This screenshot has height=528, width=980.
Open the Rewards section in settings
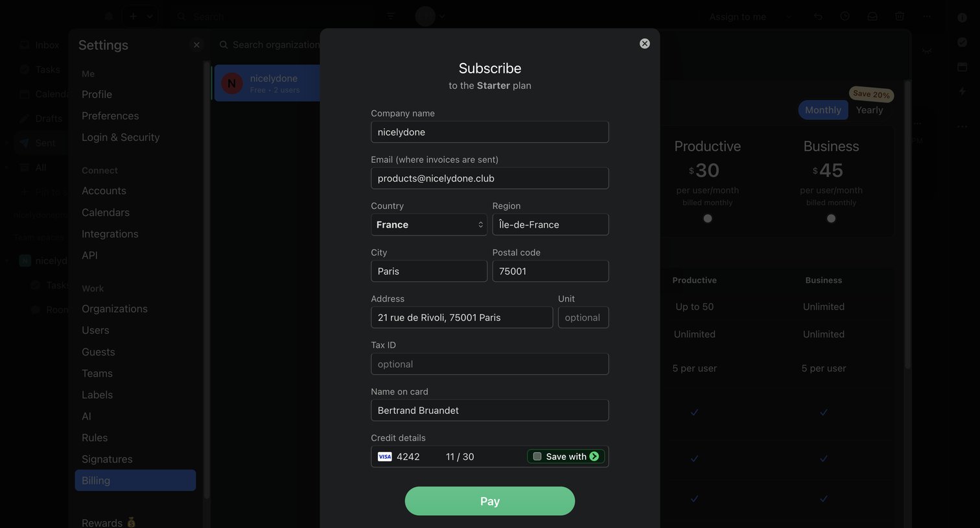109,523
